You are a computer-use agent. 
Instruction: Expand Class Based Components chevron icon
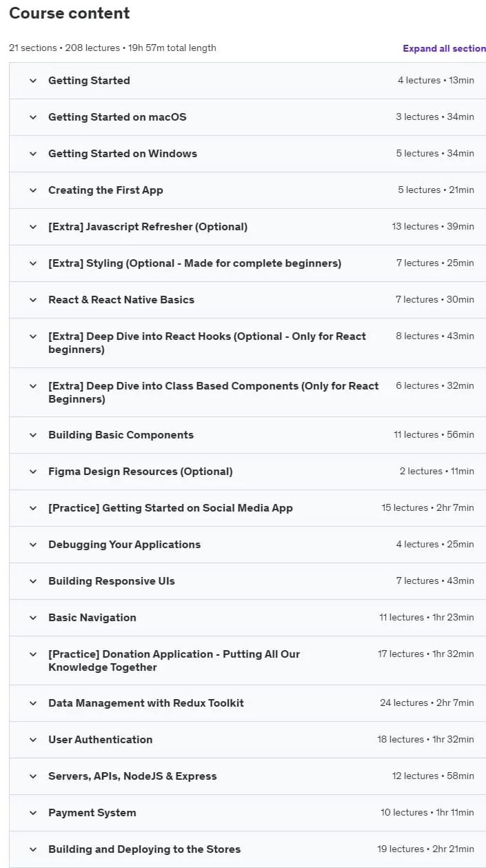click(32, 386)
